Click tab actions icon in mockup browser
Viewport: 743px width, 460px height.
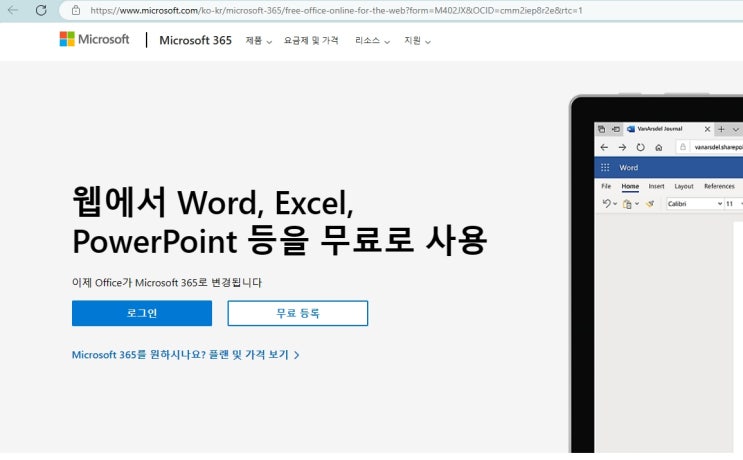(602, 129)
